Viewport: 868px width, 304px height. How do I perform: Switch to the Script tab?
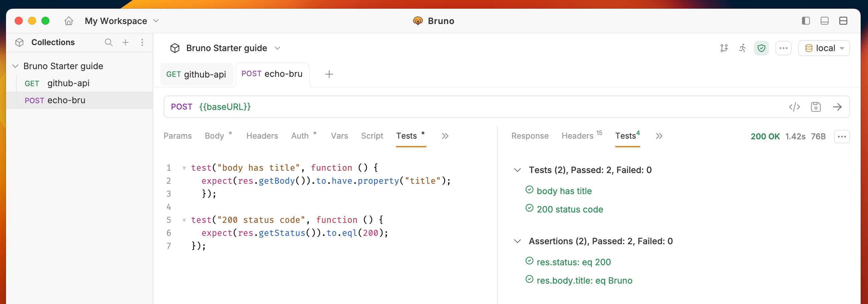pos(372,136)
